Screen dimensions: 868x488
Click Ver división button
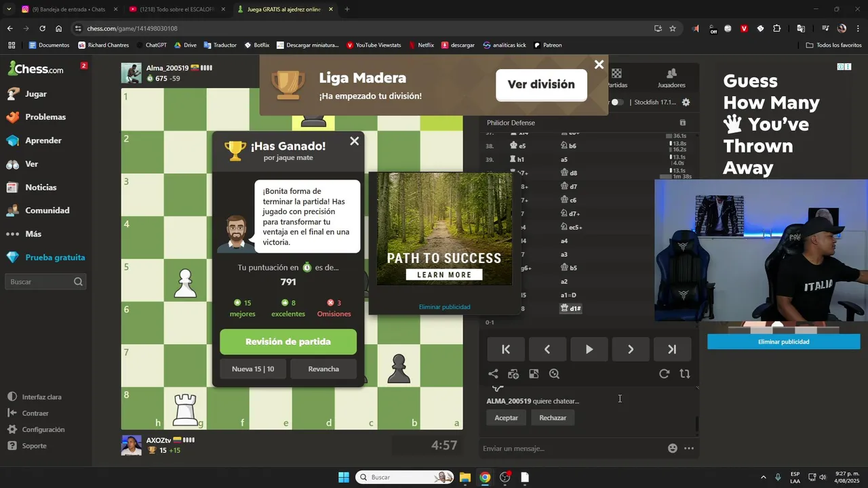(x=541, y=85)
